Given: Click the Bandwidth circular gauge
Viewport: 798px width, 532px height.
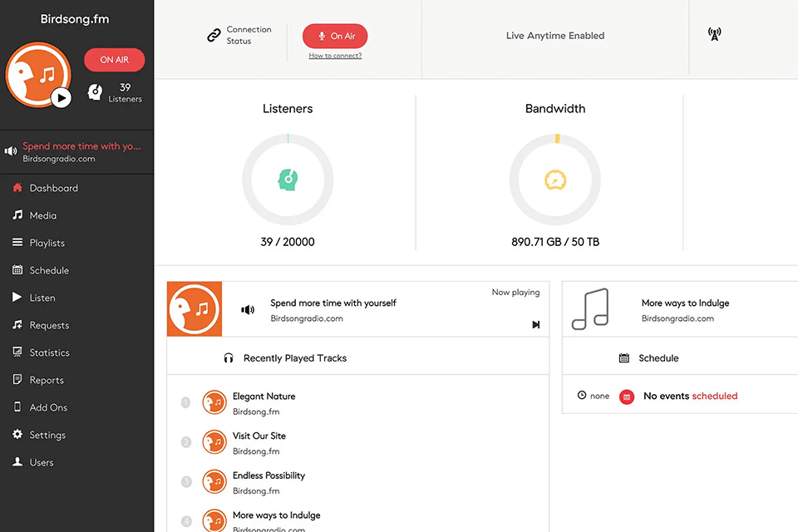Looking at the screenshot, I should 555,180.
